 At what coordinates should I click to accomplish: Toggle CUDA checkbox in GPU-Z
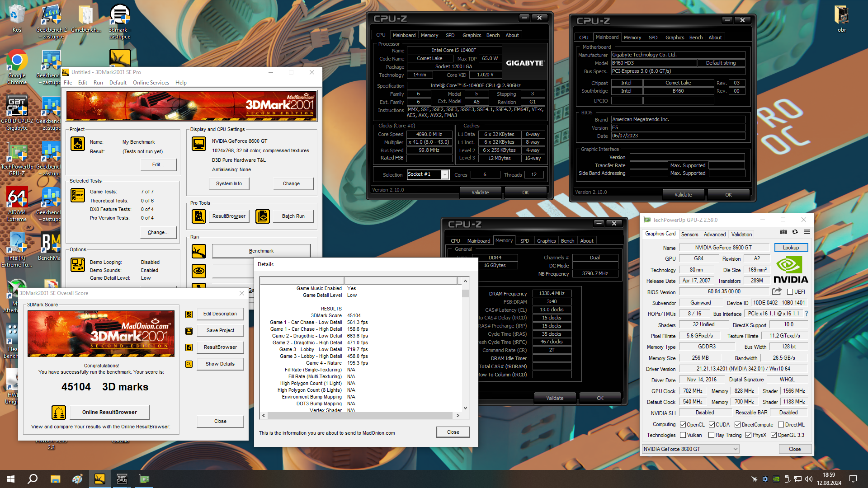tap(712, 425)
